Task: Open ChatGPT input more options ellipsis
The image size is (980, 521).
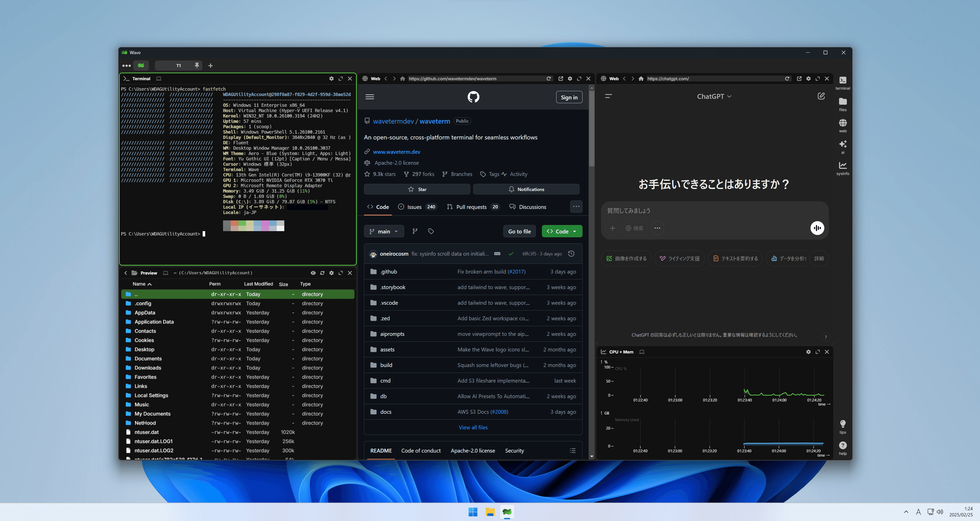Action: pos(657,228)
